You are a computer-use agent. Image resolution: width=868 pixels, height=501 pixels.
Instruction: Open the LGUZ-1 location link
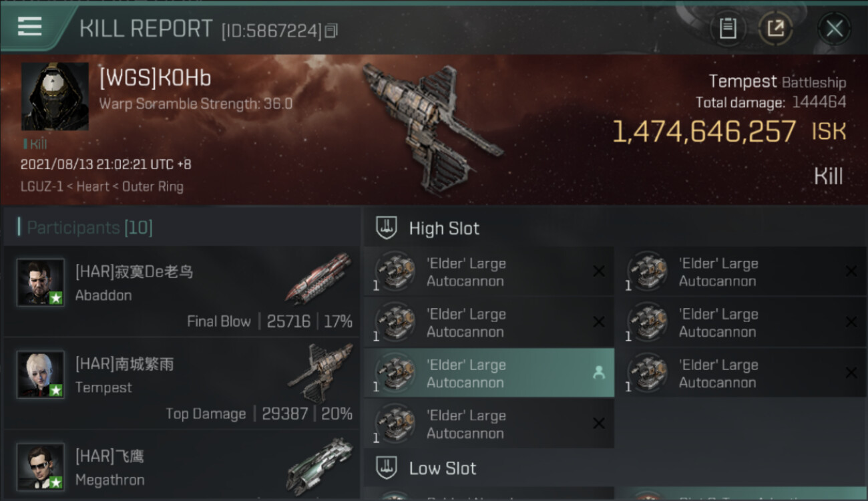point(41,187)
